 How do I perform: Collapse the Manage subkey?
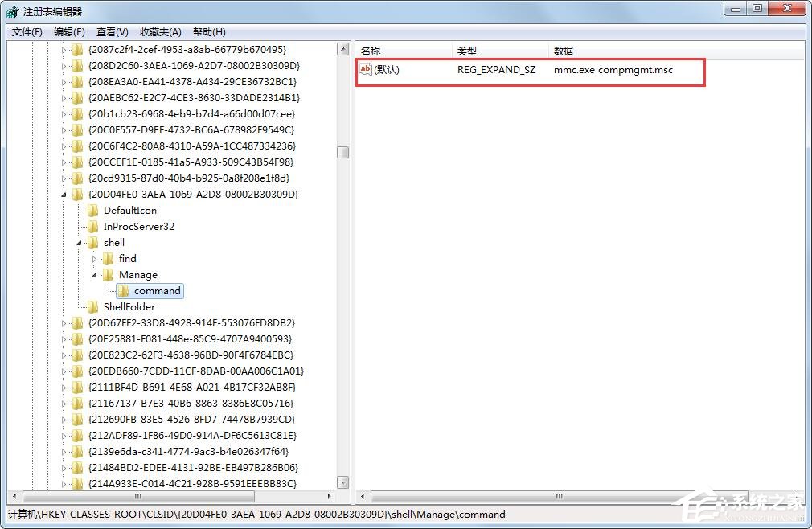[95, 274]
